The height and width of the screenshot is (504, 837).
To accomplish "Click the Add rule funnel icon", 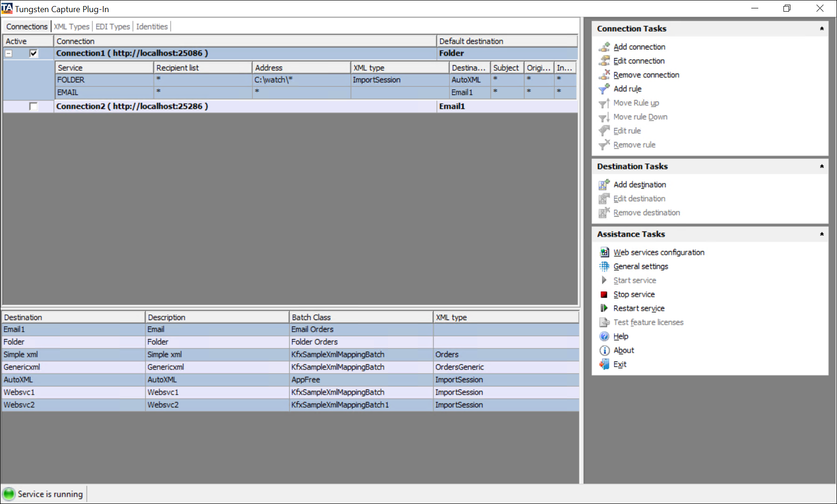I will click(x=604, y=89).
